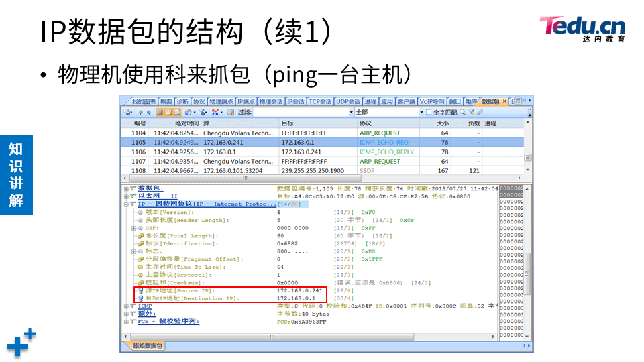
Task: Click the lock auto-scroll toolbar icon
Action: [231, 112]
